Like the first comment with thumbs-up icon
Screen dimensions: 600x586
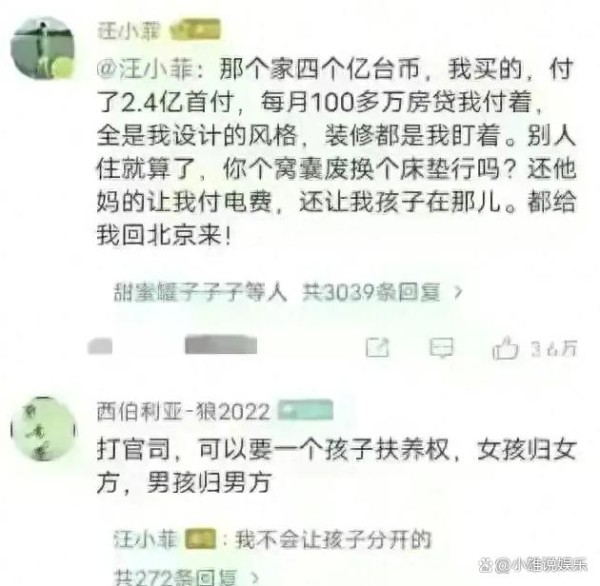point(505,348)
